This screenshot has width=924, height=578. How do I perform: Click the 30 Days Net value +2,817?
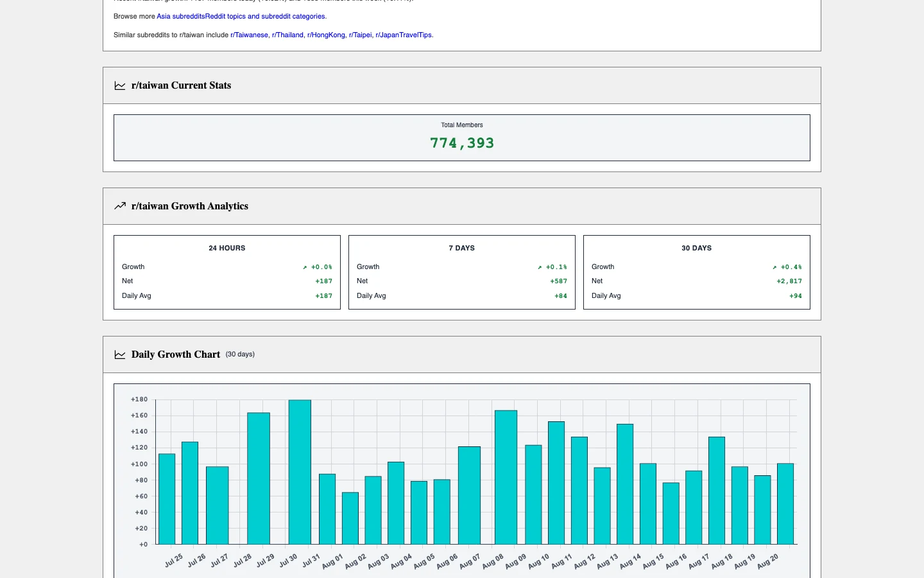pos(789,281)
